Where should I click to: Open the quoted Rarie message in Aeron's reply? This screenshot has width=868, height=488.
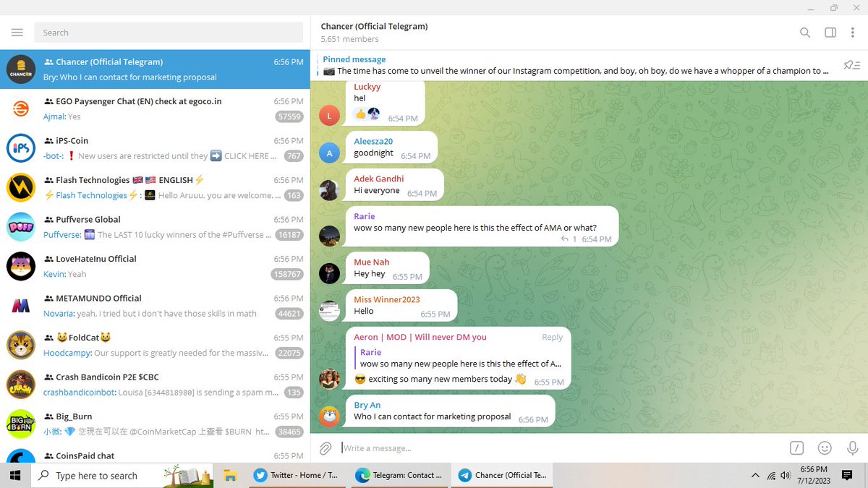tap(459, 358)
